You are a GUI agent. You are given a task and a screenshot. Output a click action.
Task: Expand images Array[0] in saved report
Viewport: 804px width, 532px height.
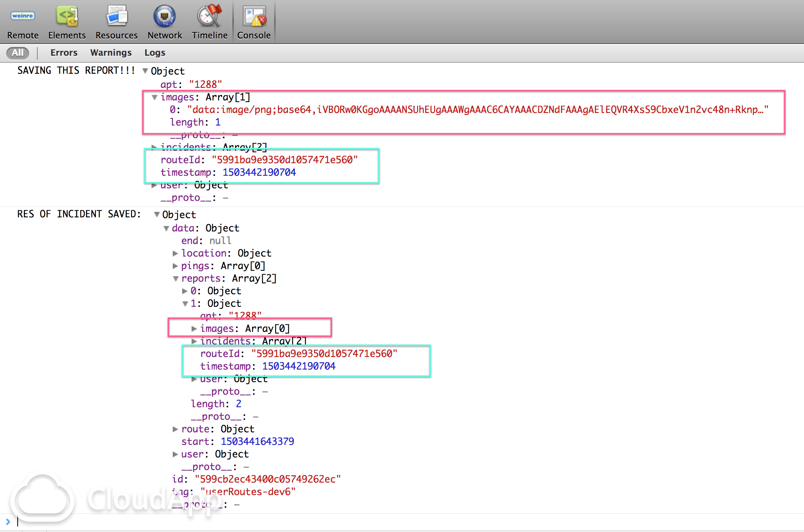click(x=194, y=329)
